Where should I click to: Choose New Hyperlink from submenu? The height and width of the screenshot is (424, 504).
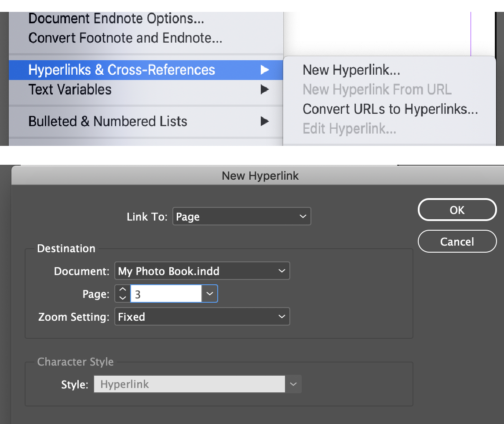[351, 70]
